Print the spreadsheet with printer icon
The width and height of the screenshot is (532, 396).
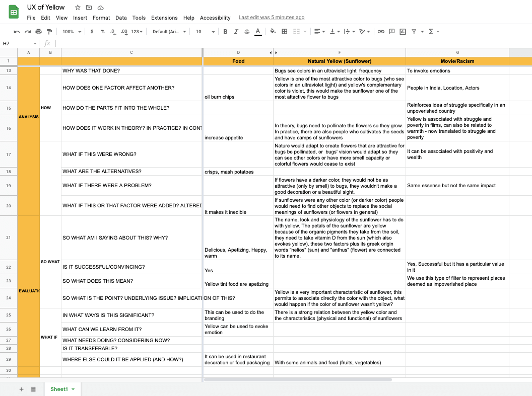pos(39,32)
